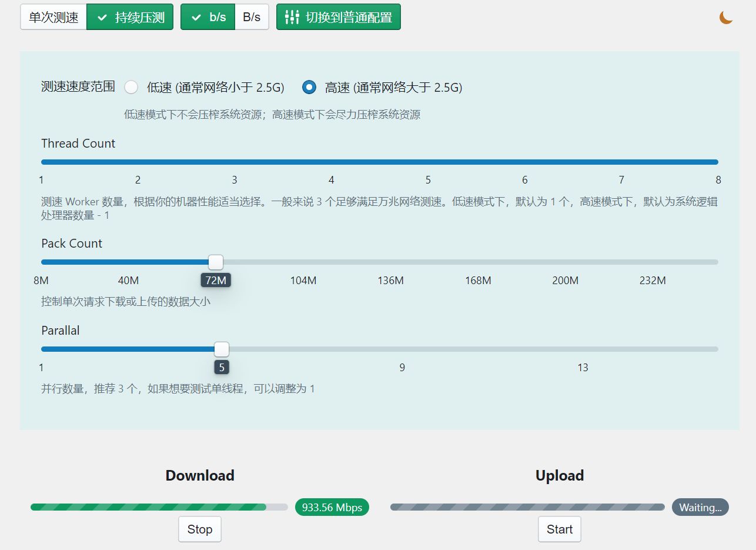Switch speed unit to b/s

[x=208, y=17]
